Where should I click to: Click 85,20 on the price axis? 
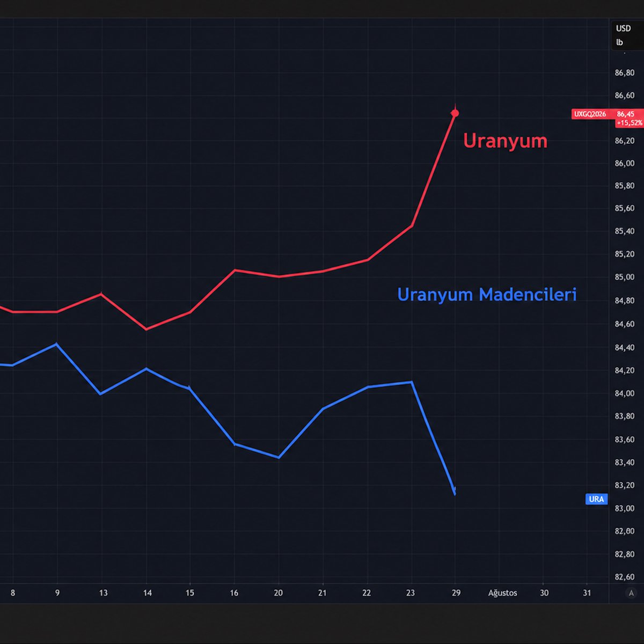625,254
